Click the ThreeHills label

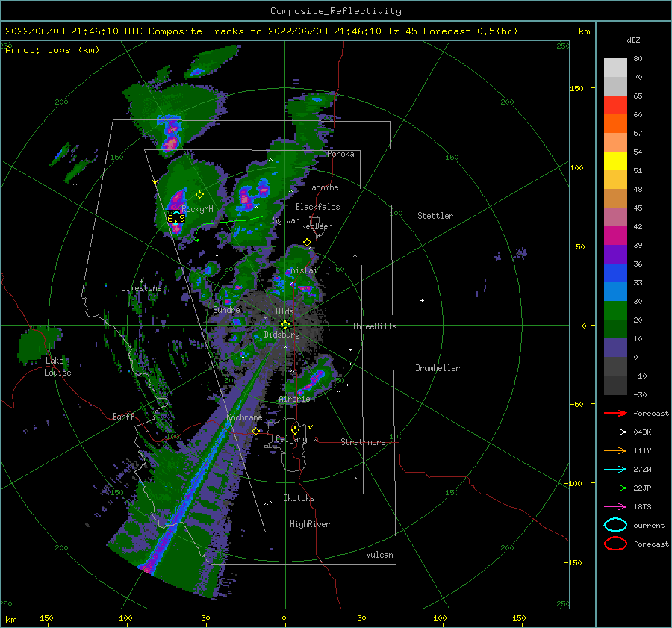[x=374, y=326]
